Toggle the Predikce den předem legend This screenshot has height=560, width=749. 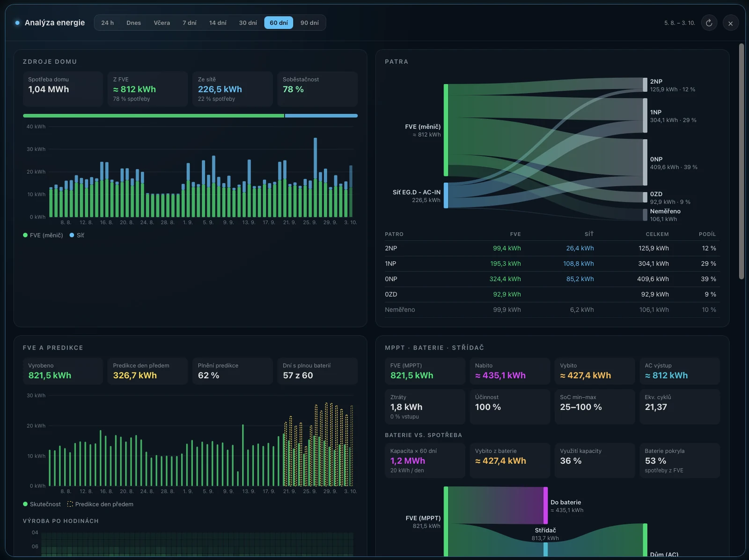(x=100, y=504)
